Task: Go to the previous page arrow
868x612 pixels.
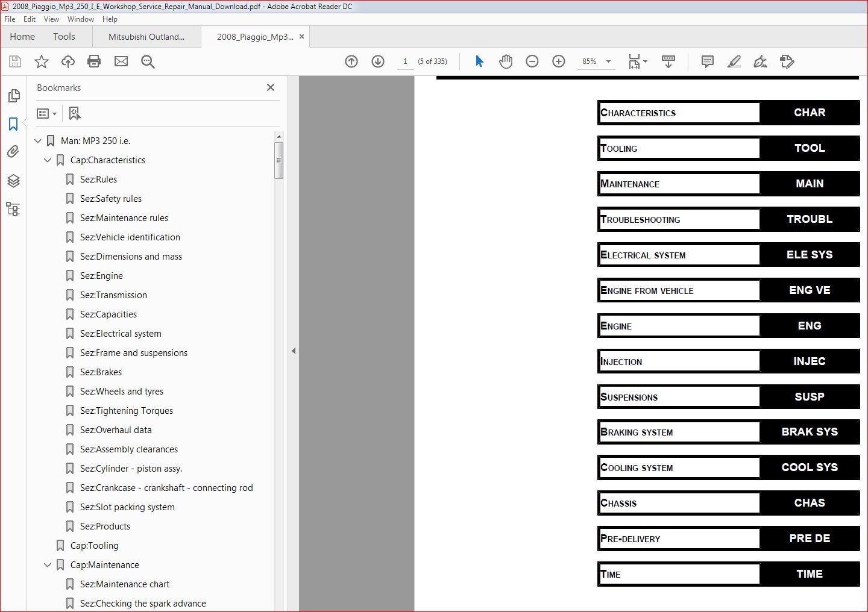Action: [351, 61]
